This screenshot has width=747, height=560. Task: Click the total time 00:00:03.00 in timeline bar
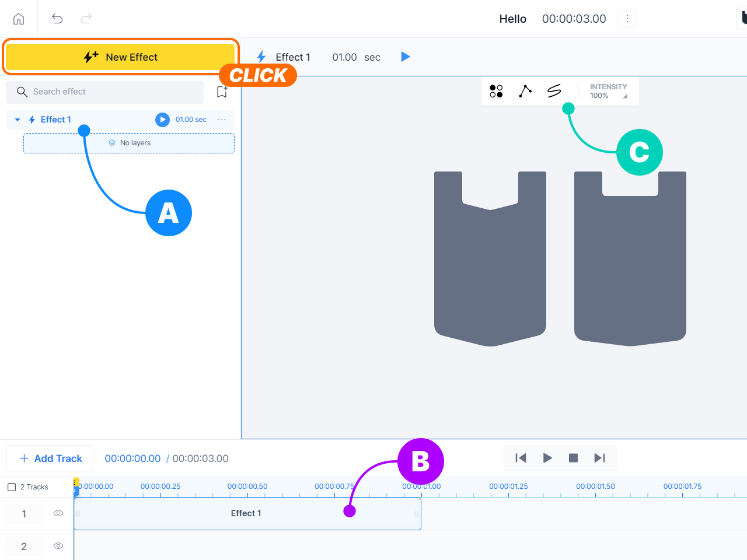(200, 459)
